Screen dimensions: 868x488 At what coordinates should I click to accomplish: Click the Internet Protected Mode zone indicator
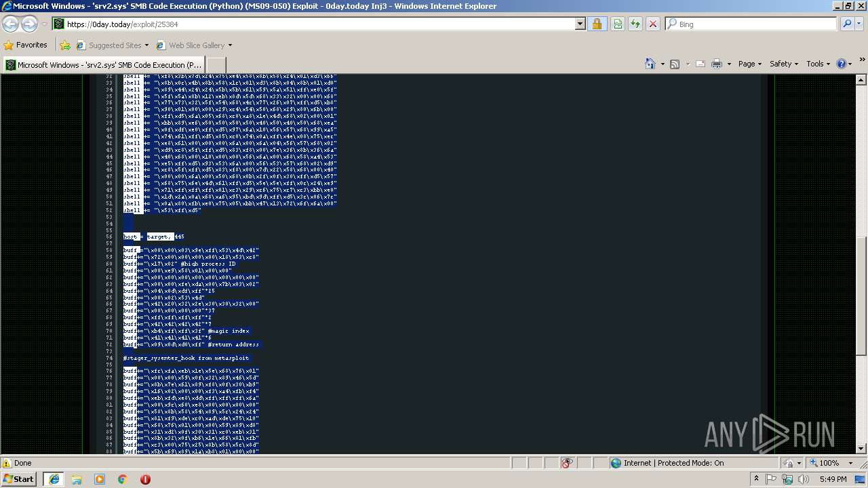pos(667,463)
